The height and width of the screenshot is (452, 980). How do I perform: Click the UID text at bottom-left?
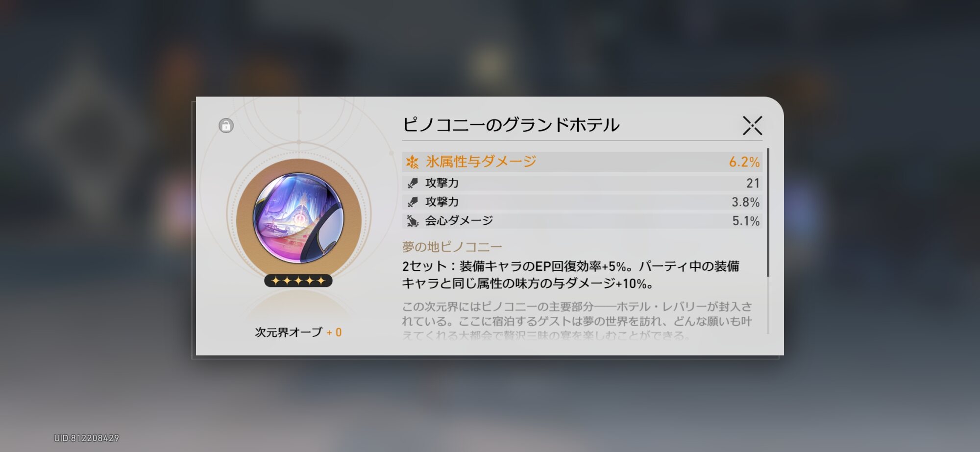click(x=86, y=438)
